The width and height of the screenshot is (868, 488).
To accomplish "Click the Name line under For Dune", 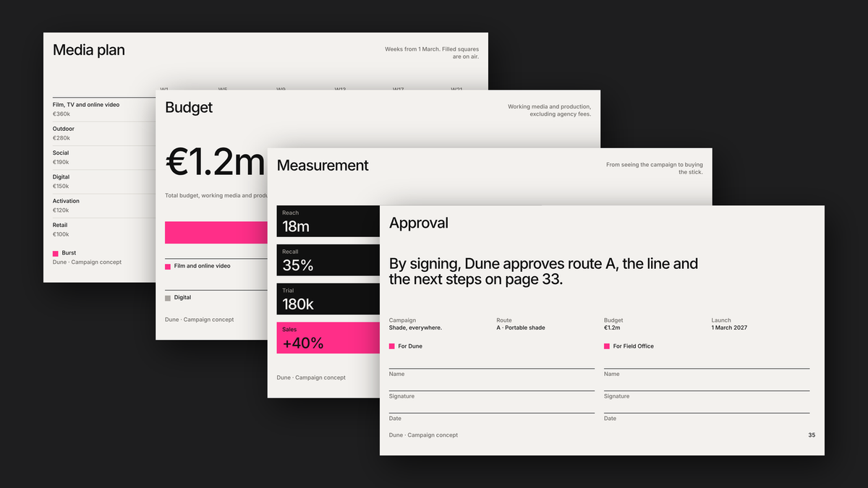I will tap(492, 369).
